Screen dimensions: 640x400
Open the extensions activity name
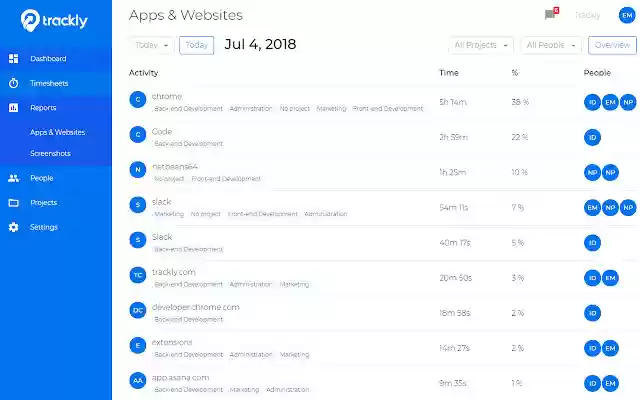(172, 342)
